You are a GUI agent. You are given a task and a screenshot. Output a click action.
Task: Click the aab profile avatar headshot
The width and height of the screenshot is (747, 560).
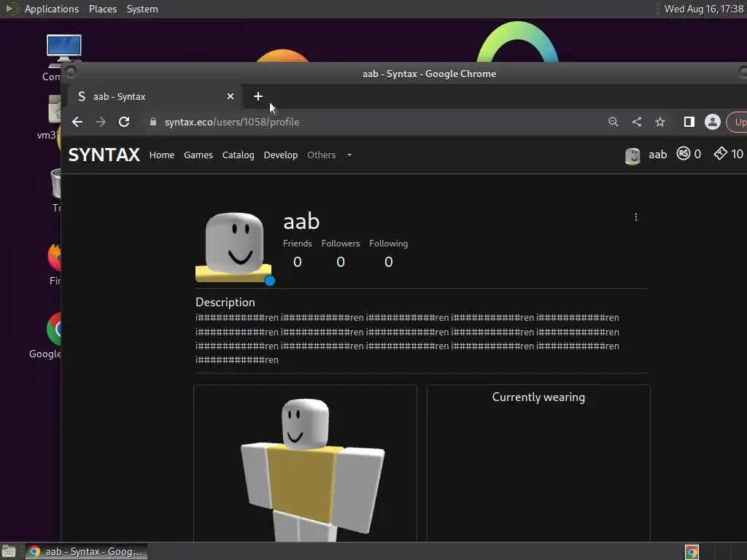[x=233, y=247]
